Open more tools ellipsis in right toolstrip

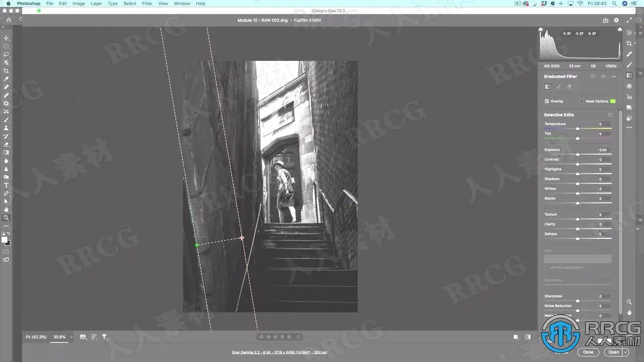629,128
